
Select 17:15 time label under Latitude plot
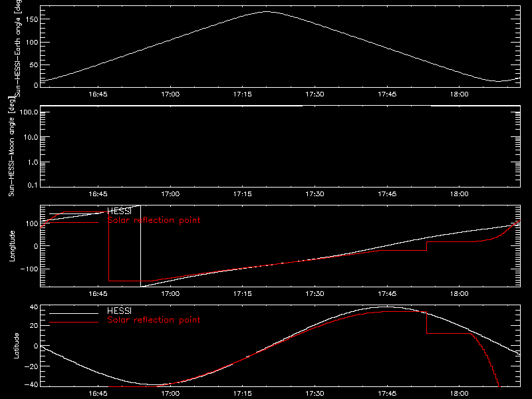tap(243, 394)
